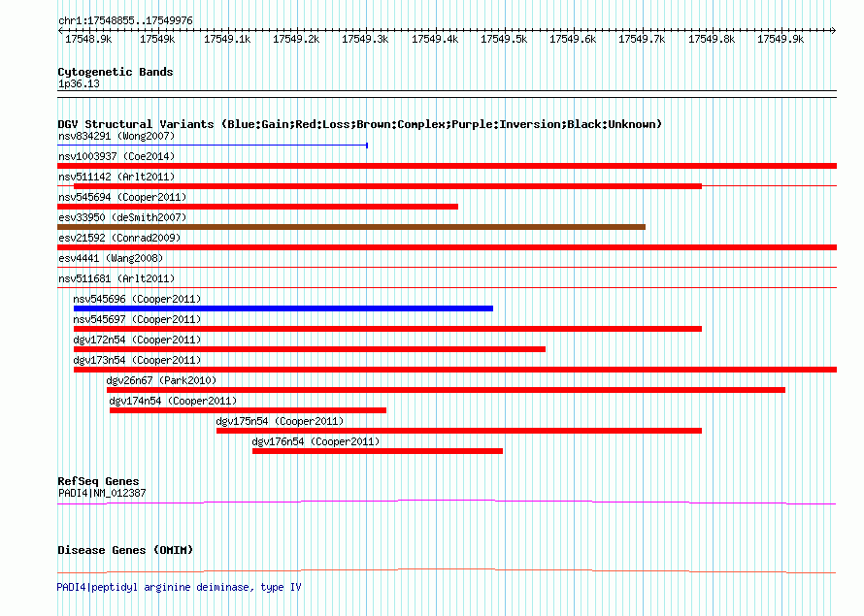This screenshot has width=864, height=616.
Task: Select the Cytogenetic Bands track title
Action: [x=116, y=72]
